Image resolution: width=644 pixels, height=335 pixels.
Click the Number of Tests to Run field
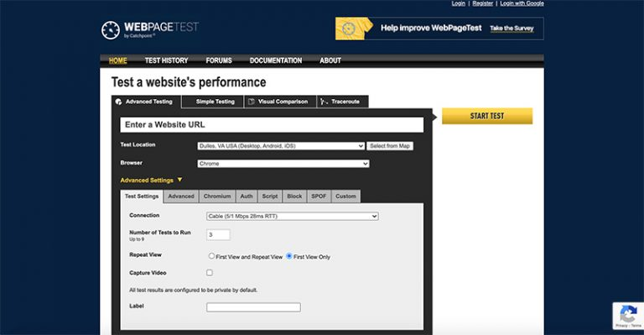click(x=218, y=235)
